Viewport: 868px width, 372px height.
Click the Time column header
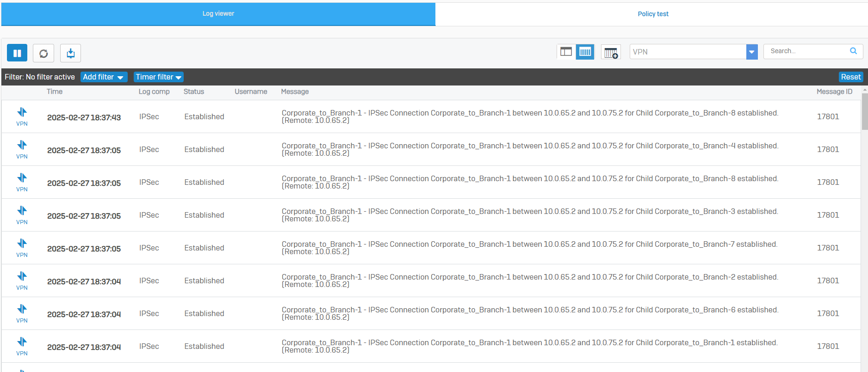[55, 91]
